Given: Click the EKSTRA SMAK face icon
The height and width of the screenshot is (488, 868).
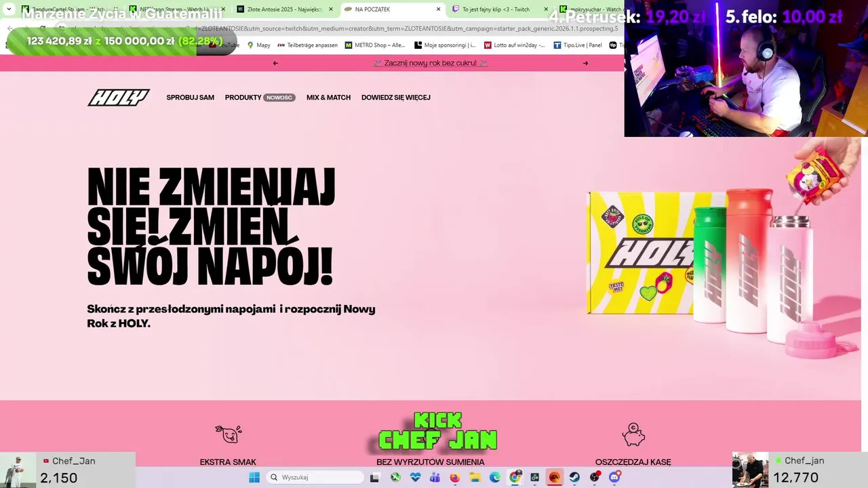Looking at the screenshot, I should (229, 434).
